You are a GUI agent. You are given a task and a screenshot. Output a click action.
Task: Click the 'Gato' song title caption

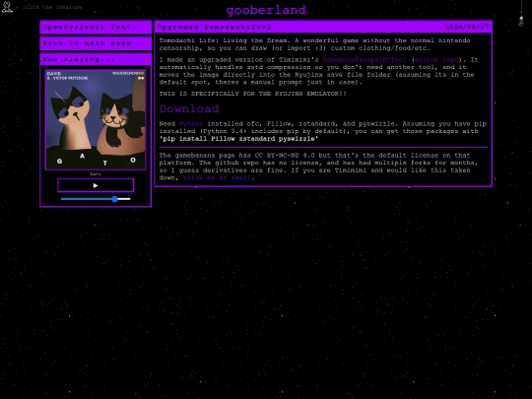[x=96, y=173]
